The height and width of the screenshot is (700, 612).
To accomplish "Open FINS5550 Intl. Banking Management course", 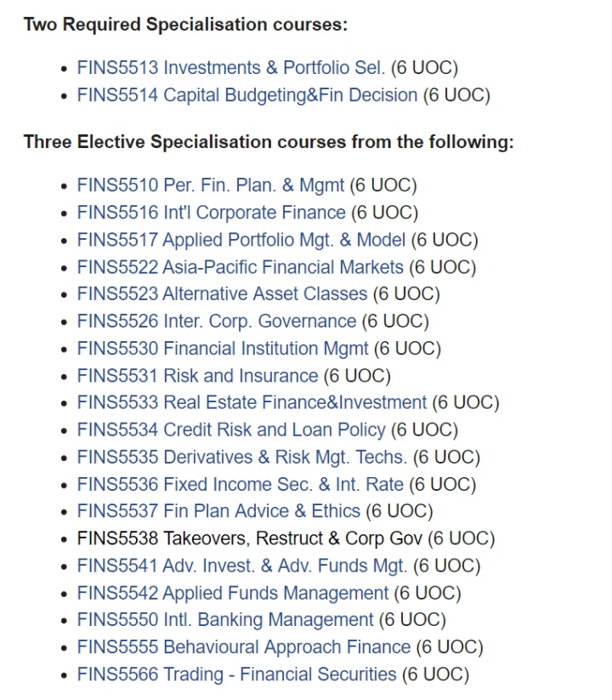I will 225,620.
